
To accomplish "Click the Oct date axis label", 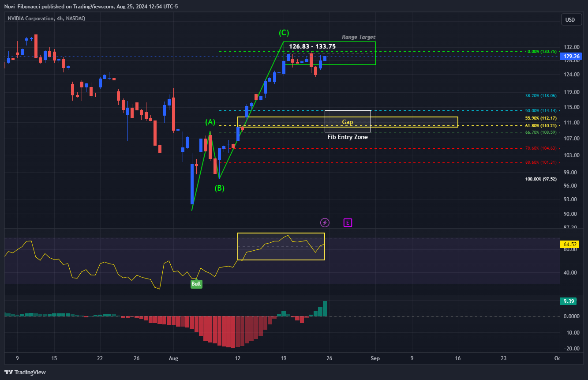I will pyautogui.click(x=557, y=358).
